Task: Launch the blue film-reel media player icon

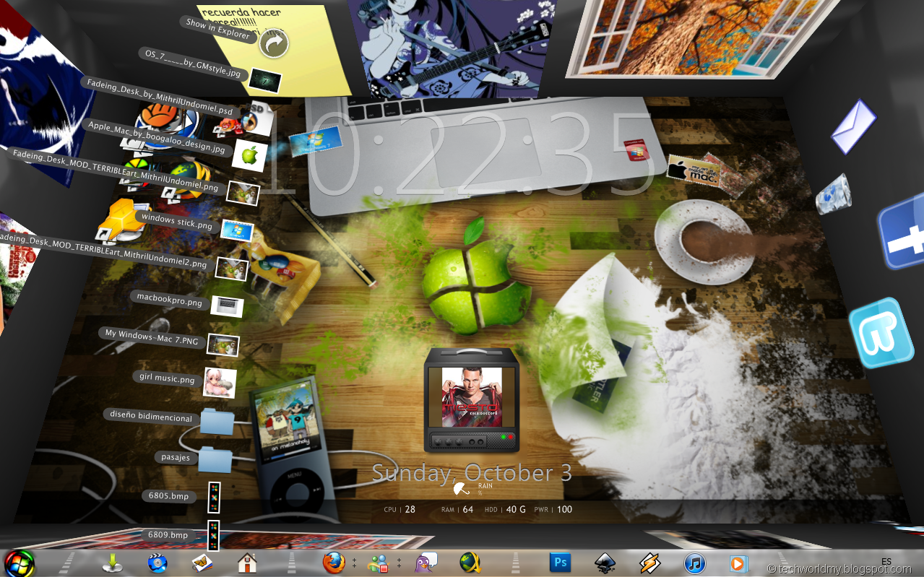Action: click(x=157, y=563)
